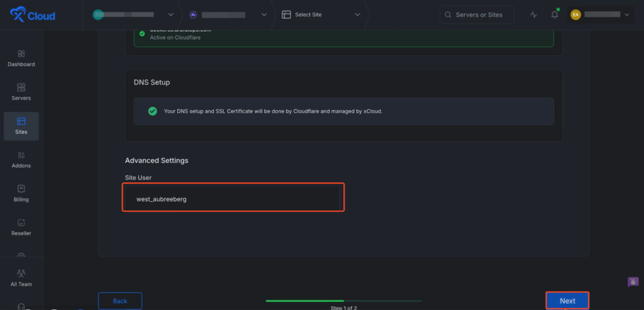Expand the team selector dropdown

133,14
